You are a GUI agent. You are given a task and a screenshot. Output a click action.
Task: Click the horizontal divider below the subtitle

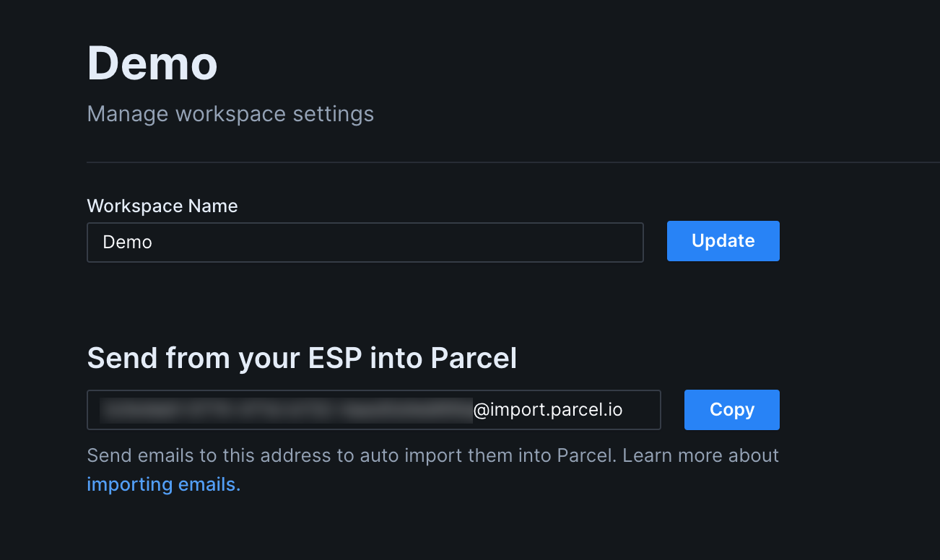513,162
